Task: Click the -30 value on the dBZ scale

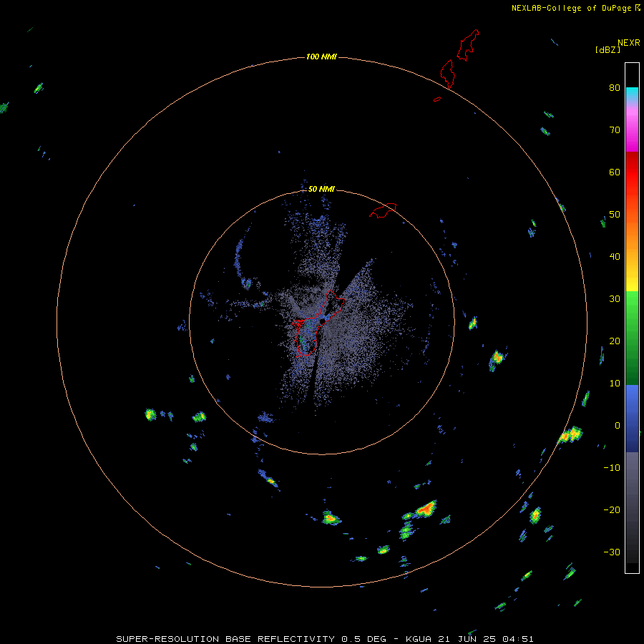Action: coord(612,552)
